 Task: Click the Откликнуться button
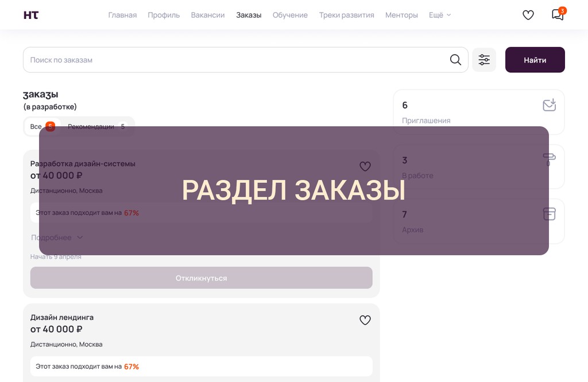coord(202,278)
